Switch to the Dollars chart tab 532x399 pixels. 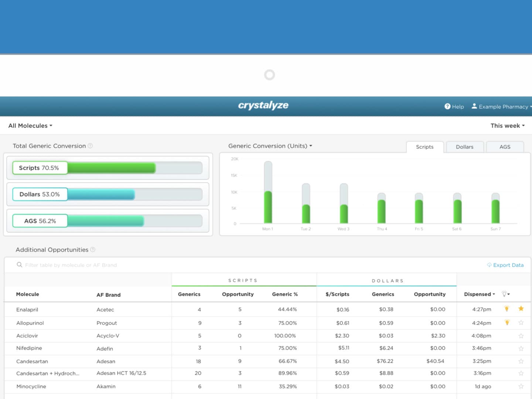tap(465, 147)
